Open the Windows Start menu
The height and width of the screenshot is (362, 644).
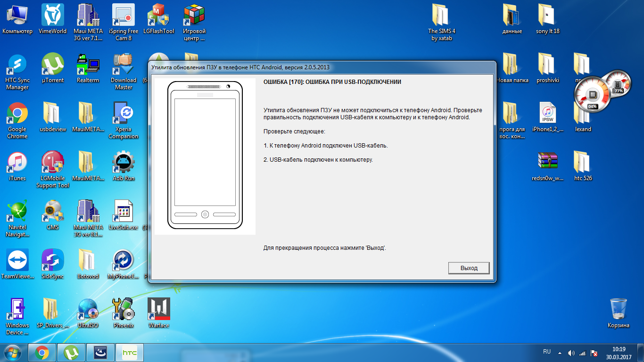[x=13, y=353]
